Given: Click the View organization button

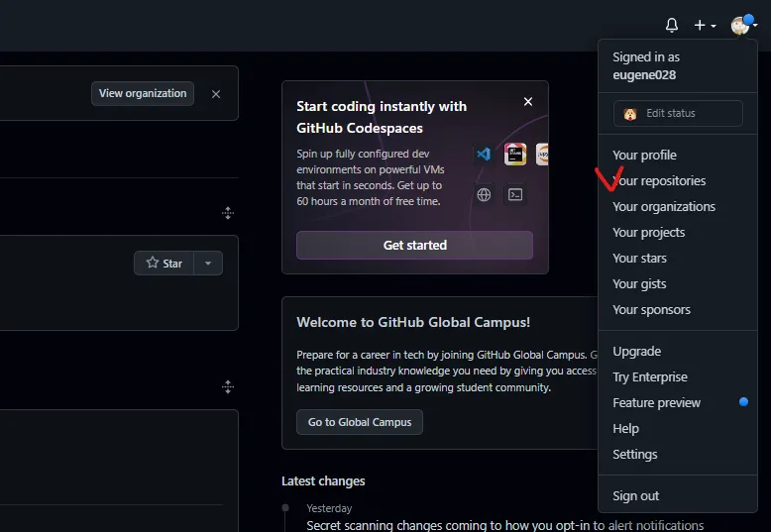Looking at the screenshot, I should [x=143, y=94].
